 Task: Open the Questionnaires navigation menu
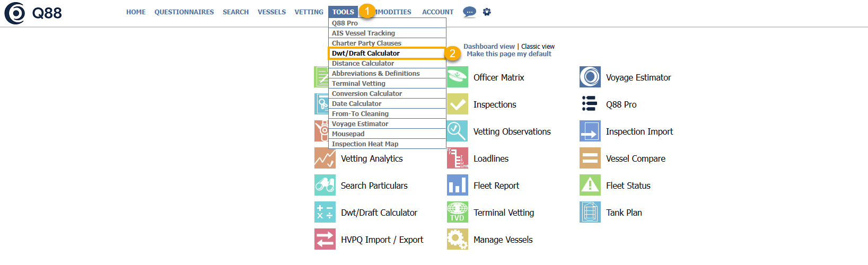tap(184, 12)
